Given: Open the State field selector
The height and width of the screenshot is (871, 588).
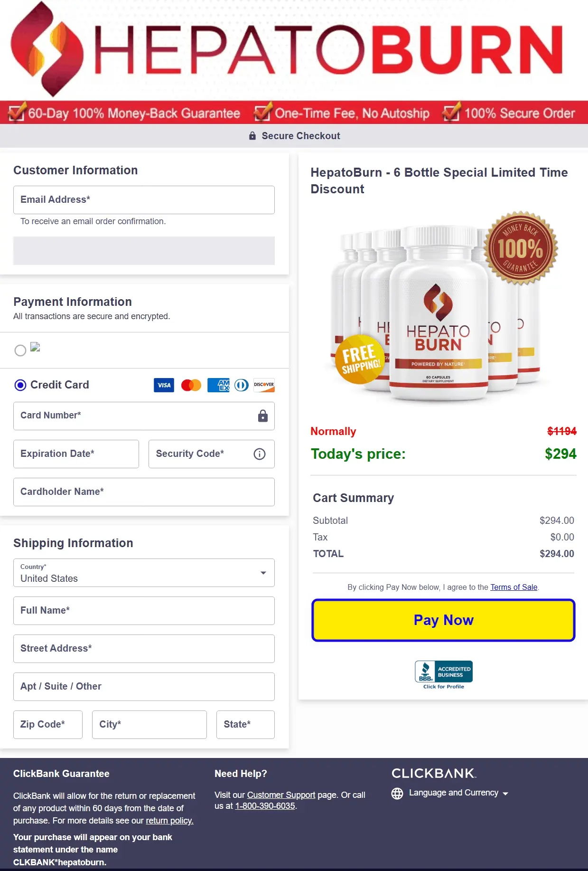Looking at the screenshot, I should (x=245, y=724).
